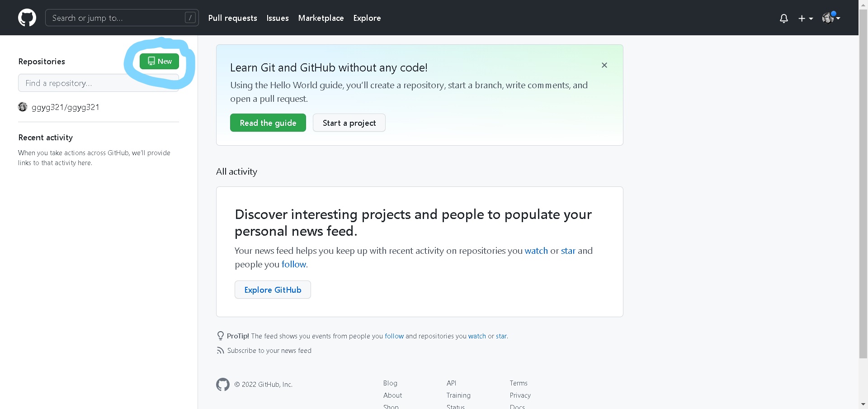
Task: Click Read the guide button
Action: (x=268, y=123)
